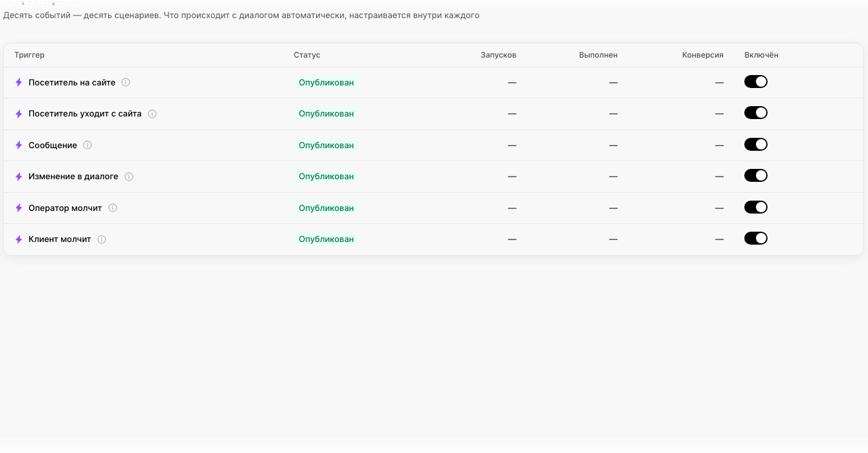The image size is (868, 453).
Task: Click the «Конверсия» column header
Action: click(703, 55)
